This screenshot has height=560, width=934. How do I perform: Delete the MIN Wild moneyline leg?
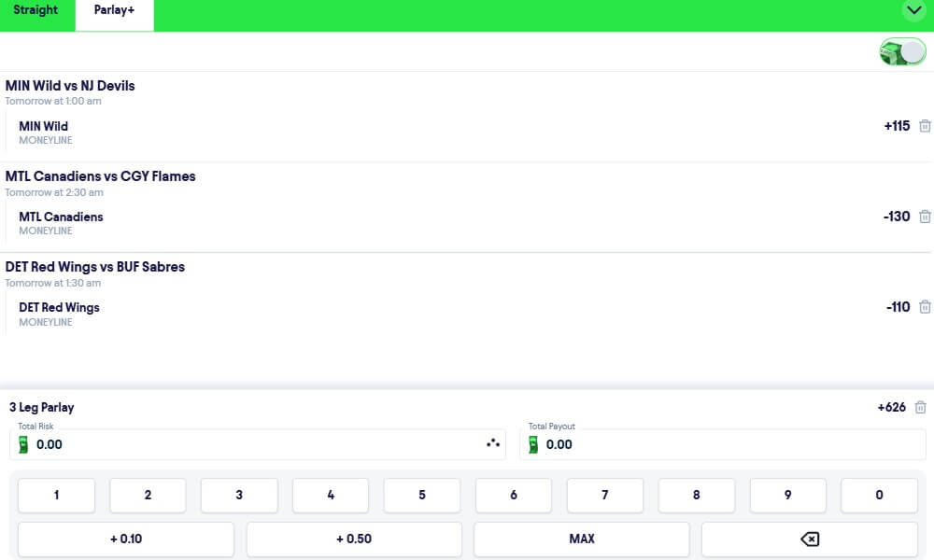(925, 125)
